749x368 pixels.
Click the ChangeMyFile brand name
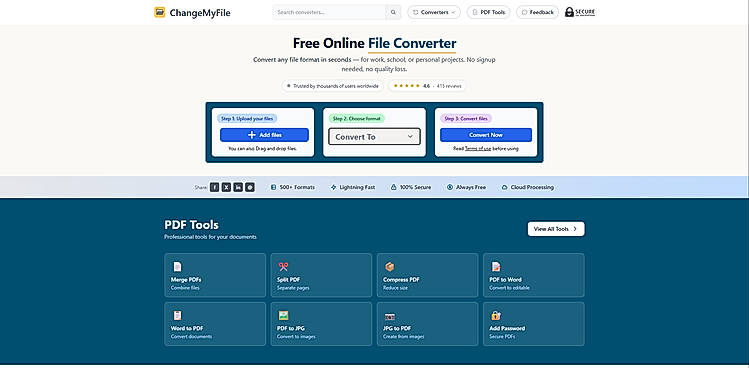[200, 13]
